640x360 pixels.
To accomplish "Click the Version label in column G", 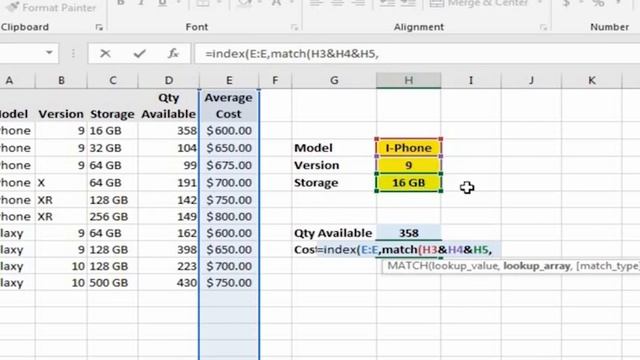I will coord(316,165).
